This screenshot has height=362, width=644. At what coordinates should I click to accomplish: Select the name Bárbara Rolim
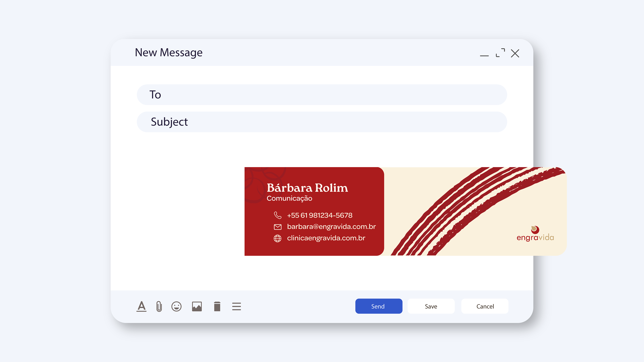307,188
